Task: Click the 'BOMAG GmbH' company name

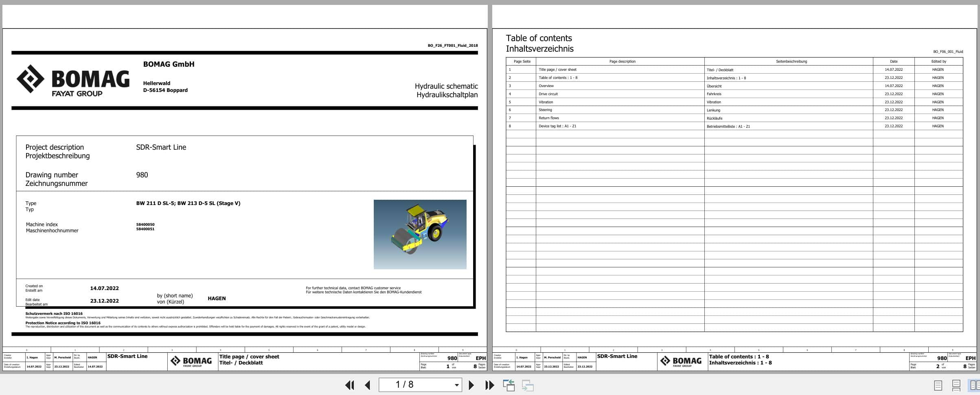Action: [169, 64]
